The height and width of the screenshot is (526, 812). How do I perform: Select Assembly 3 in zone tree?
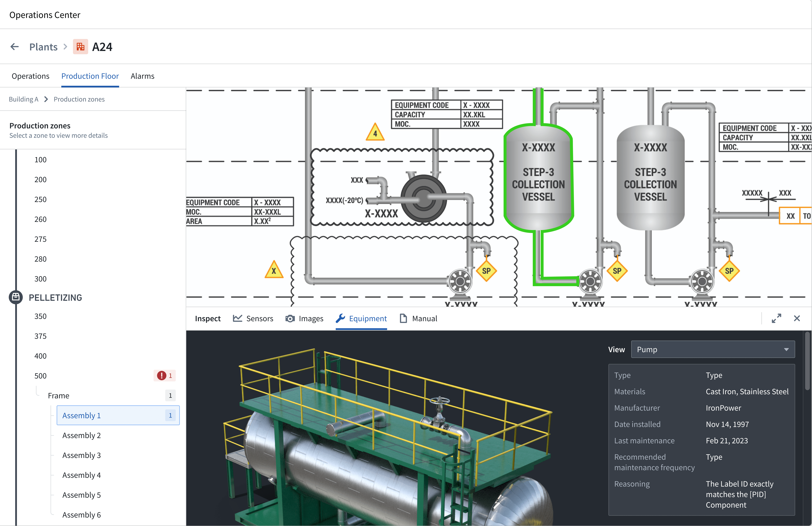[x=82, y=455]
